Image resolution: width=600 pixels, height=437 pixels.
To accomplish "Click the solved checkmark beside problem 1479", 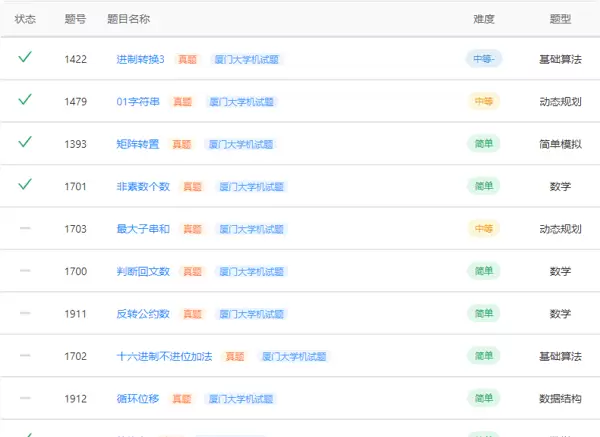I will coord(25,100).
